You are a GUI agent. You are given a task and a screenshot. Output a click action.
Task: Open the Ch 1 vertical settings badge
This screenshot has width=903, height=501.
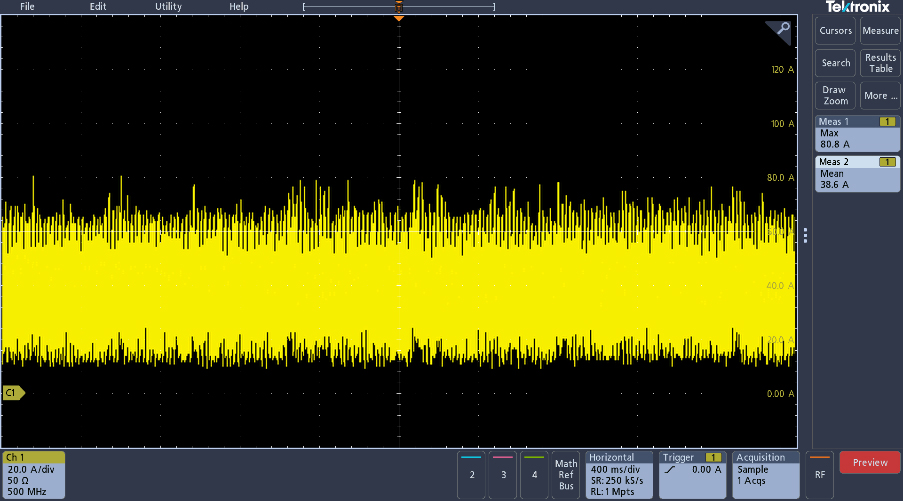34,474
